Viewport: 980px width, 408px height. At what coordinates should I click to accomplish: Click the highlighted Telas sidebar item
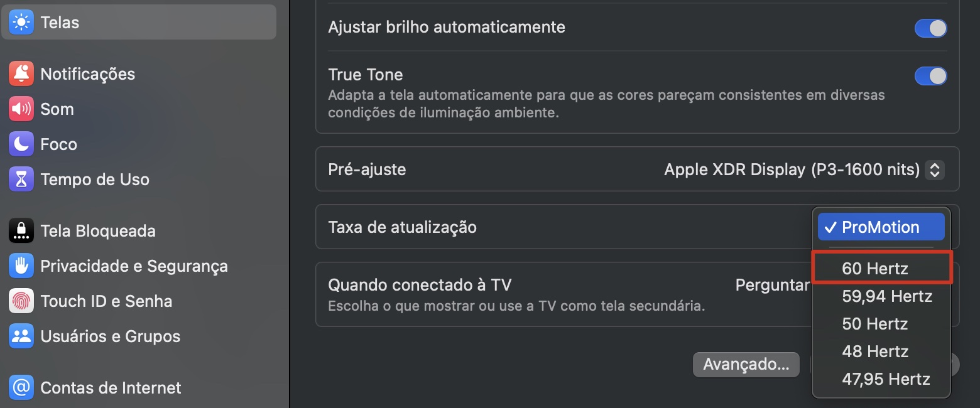[60, 22]
